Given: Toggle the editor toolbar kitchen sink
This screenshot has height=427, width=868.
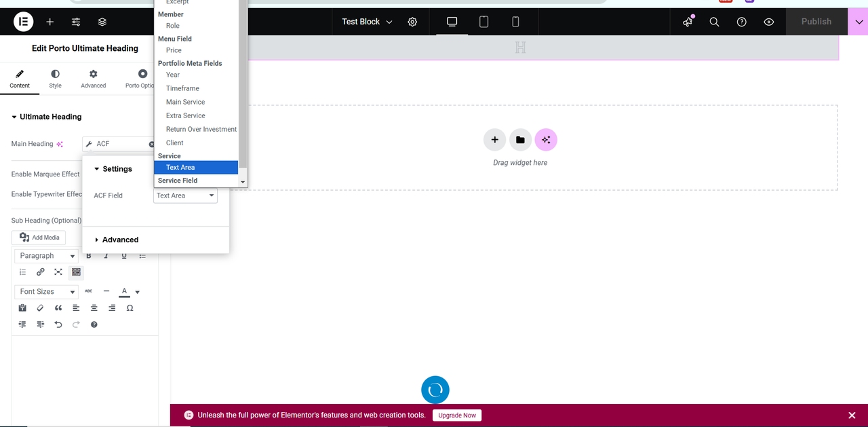Looking at the screenshot, I should (x=76, y=272).
